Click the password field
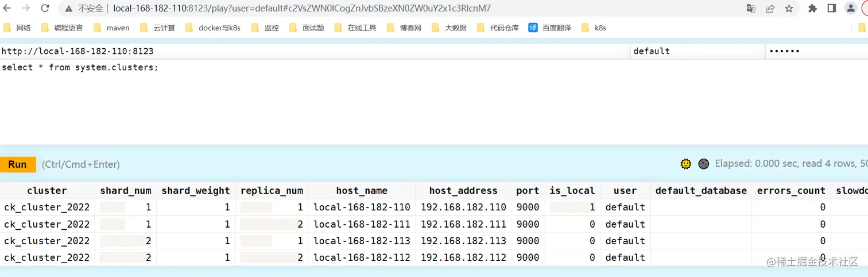 point(817,51)
